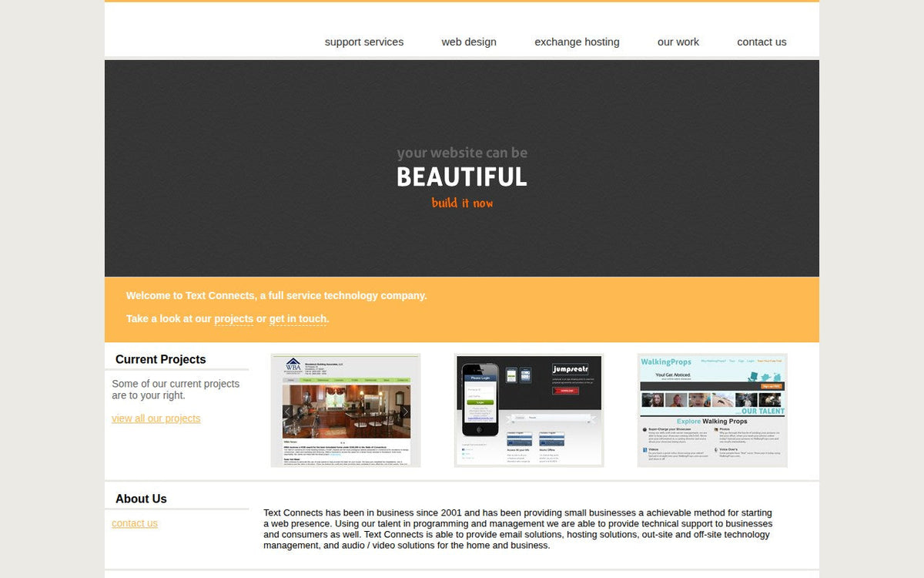Open the WBA kitchen project thumbnail

pyautogui.click(x=346, y=410)
